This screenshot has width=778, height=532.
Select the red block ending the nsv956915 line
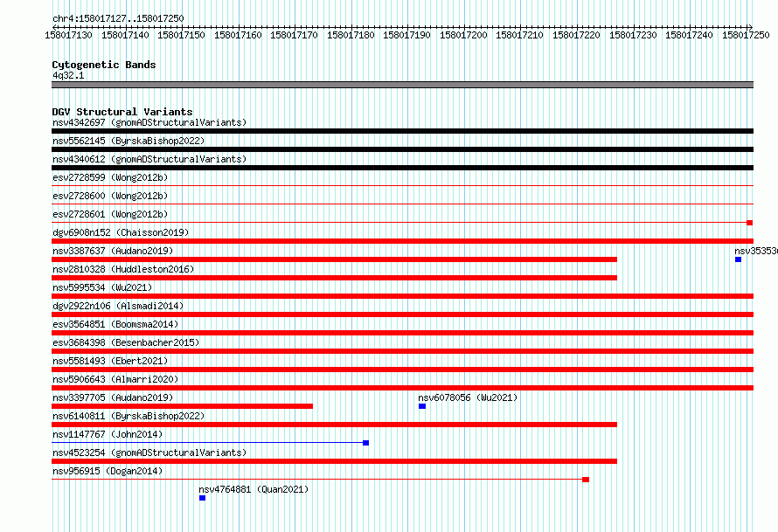[586, 480]
